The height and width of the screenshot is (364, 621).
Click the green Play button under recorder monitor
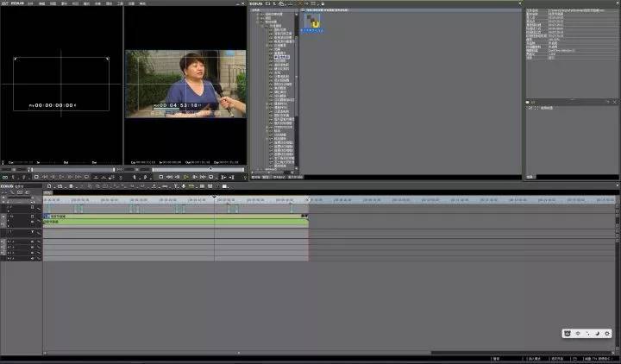click(185, 177)
